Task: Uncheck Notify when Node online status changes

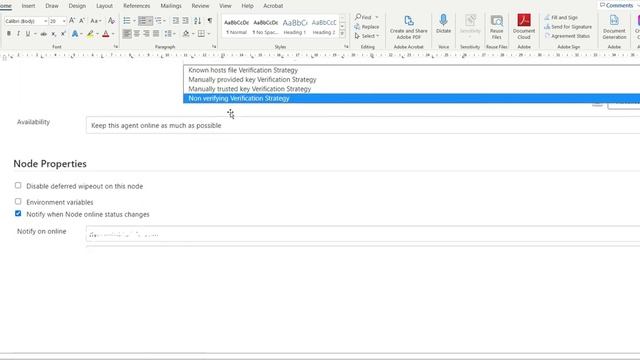Action: coord(18,213)
